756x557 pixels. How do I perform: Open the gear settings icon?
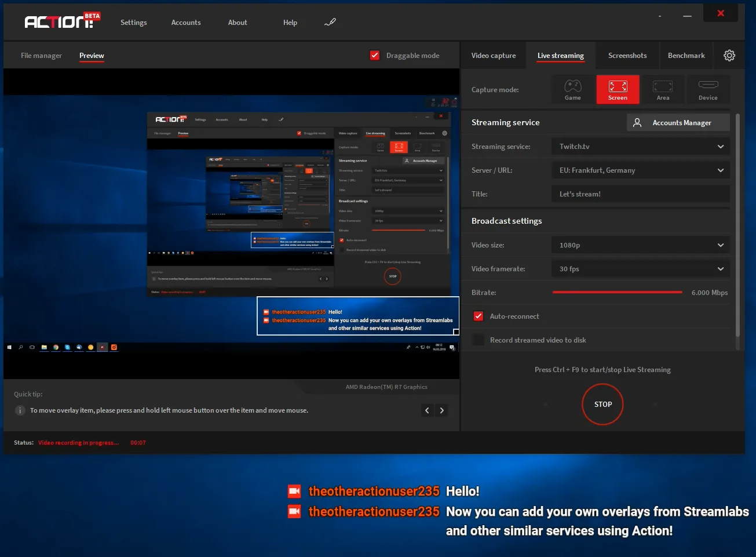[729, 56]
